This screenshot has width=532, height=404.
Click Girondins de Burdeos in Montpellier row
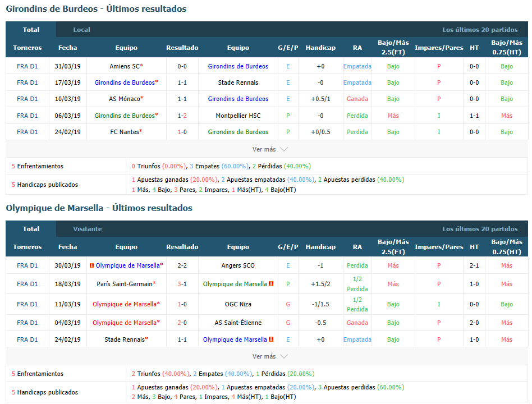(125, 116)
